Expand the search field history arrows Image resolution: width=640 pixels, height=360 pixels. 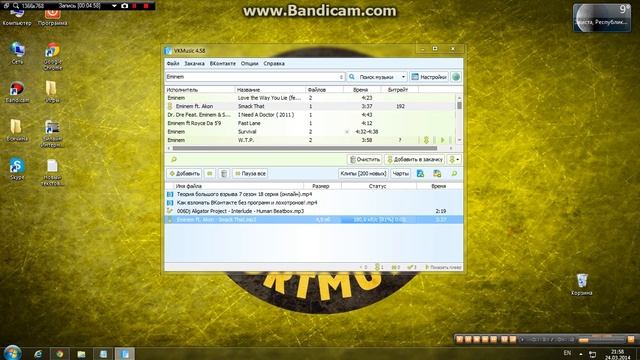[x=341, y=77]
